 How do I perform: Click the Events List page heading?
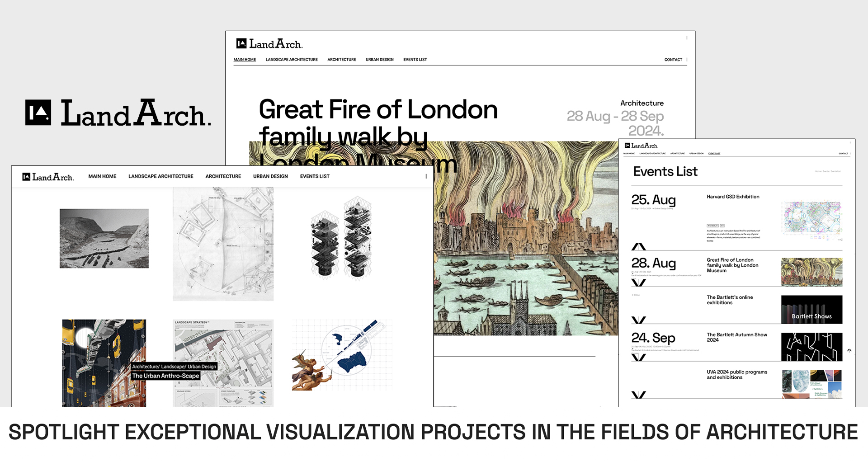(665, 171)
